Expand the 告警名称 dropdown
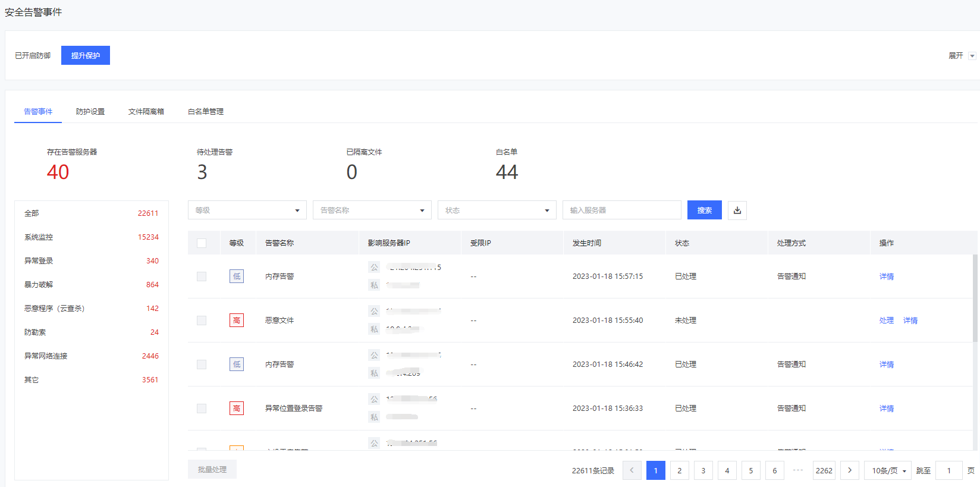 (x=372, y=210)
